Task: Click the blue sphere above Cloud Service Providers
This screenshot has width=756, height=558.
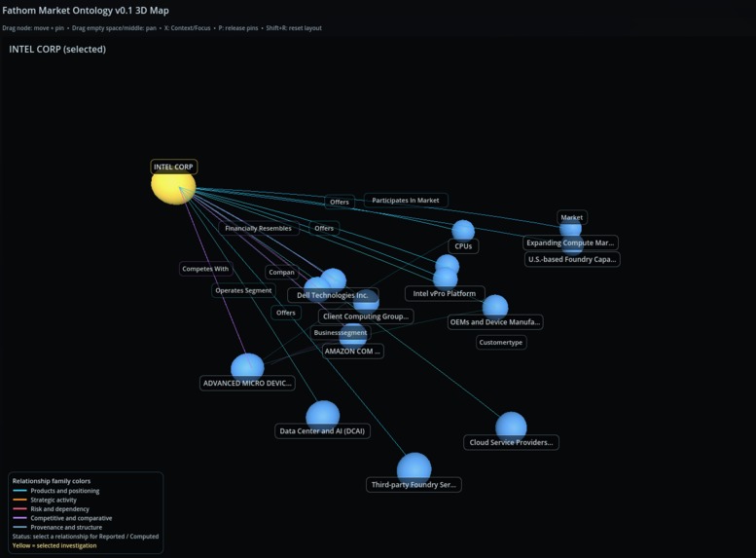Action: [511, 428]
